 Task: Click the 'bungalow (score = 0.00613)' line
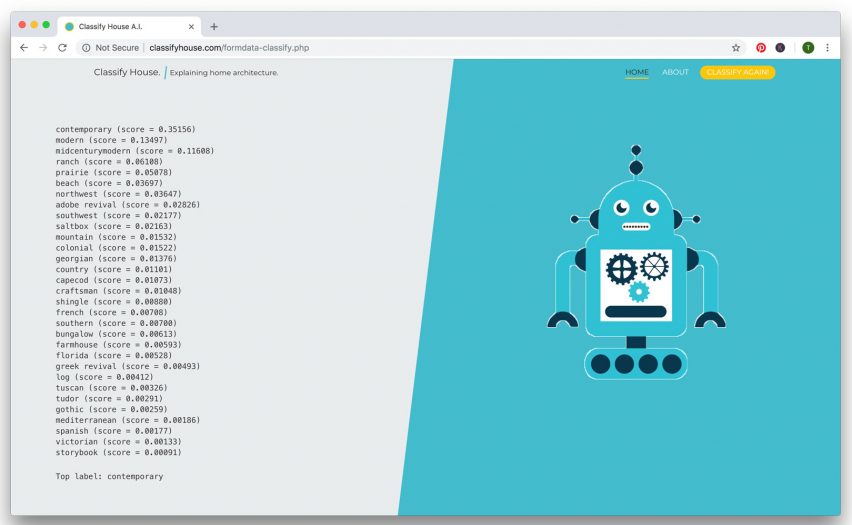[116, 334]
